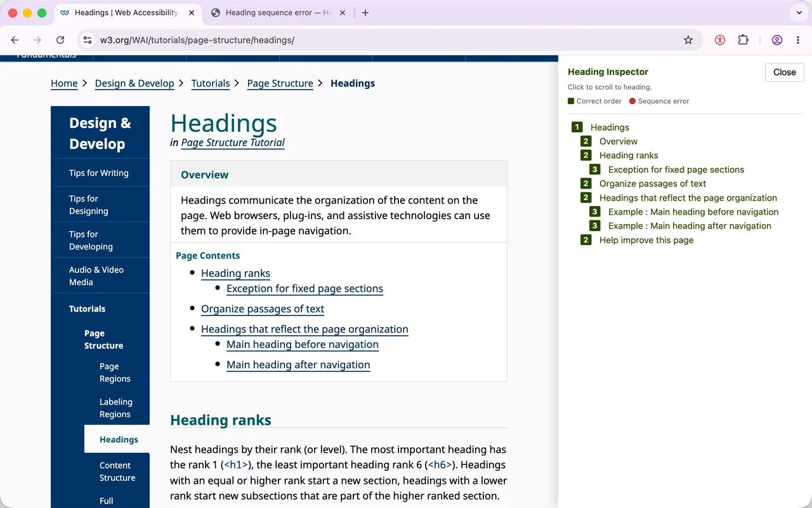Select Headings level 1 in inspector
The image size is (812, 508).
610,128
